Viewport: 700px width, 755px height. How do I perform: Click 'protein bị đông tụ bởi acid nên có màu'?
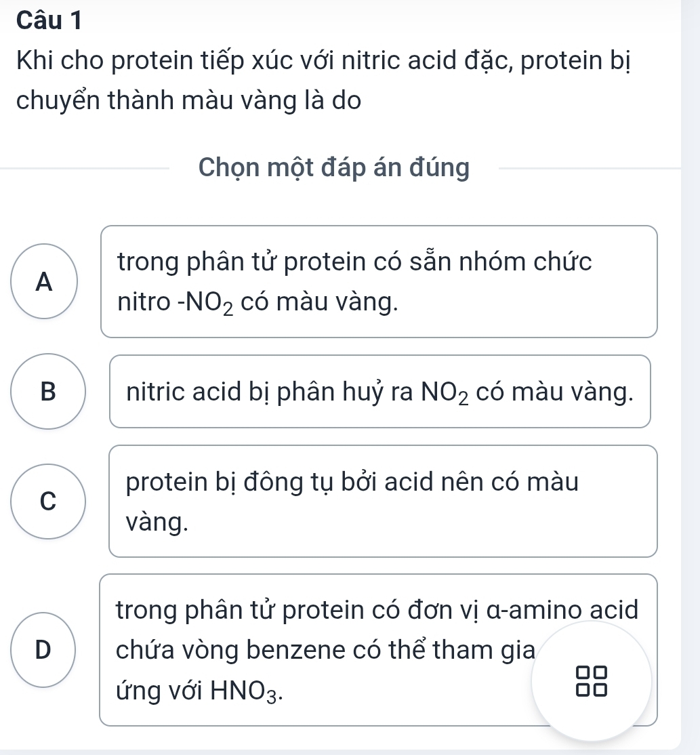click(352, 482)
